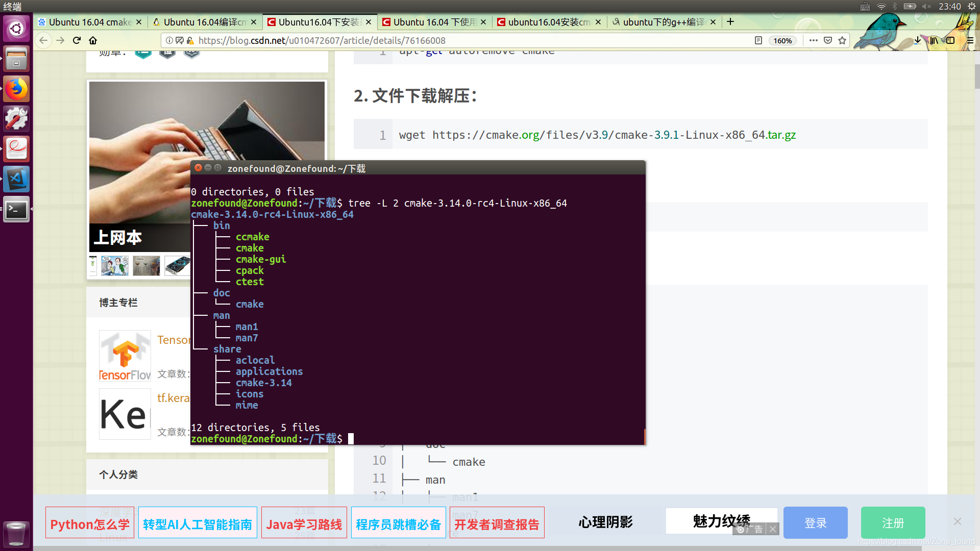Viewport: 980px width, 551px height.
Task: Open System Settings from the launcher
Action: tap(16, 119)
